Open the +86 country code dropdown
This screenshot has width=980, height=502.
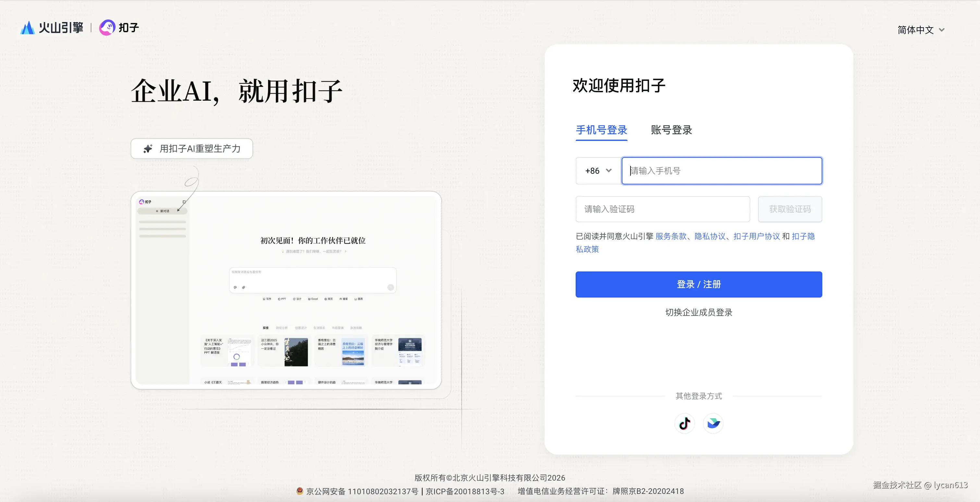coord(598,171)
